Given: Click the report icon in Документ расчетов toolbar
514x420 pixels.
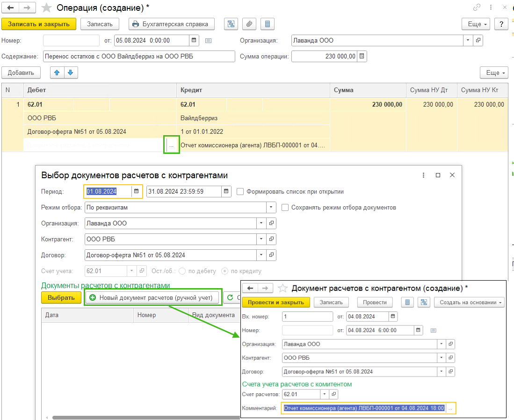Looking at the screenshot, I should [407, 302].
